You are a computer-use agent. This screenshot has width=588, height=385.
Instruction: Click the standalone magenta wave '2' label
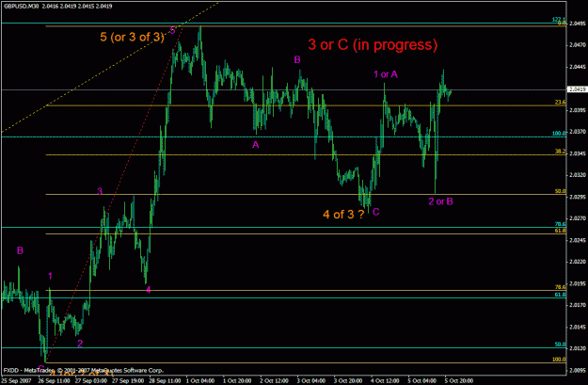tap(80, 344)
